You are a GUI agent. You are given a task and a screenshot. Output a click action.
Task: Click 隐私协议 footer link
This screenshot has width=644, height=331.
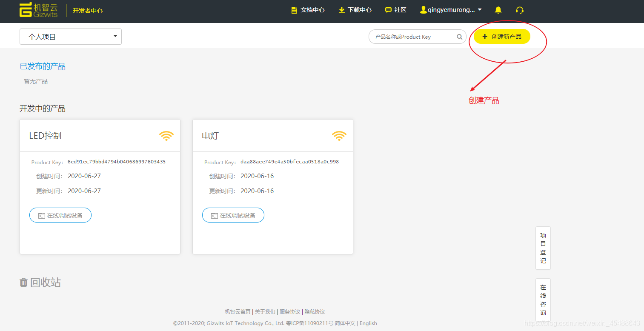315,312
